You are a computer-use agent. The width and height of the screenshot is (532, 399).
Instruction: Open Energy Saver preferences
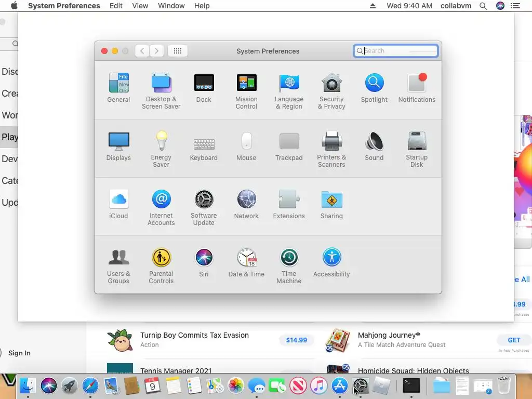(161, 149)
